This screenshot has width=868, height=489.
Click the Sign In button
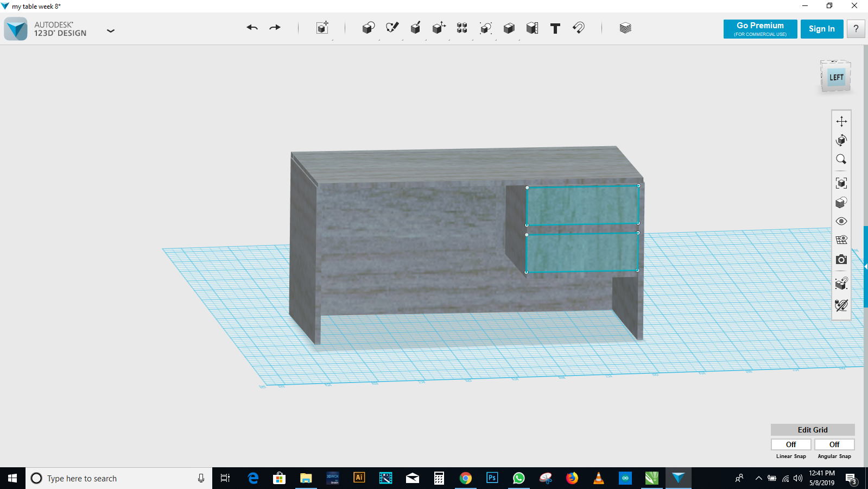click(821, 29)
